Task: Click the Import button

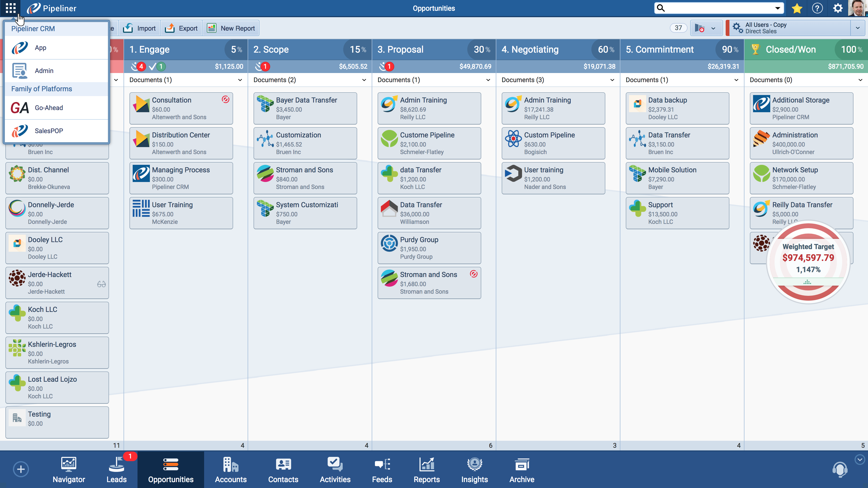Action: [x=139, y=28]
